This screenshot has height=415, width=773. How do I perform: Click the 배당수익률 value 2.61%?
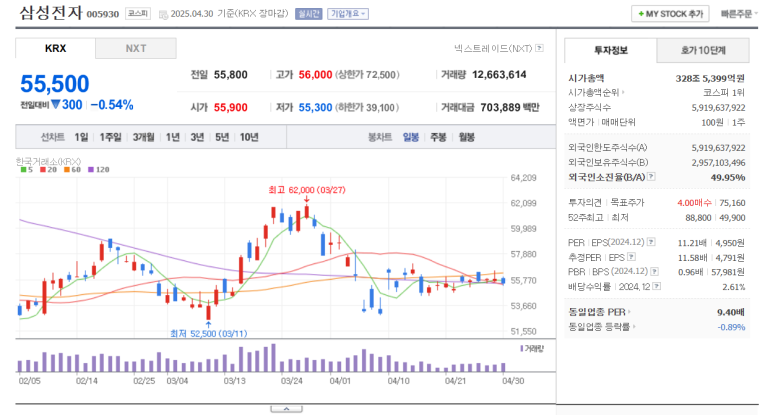tap(734, 287)
